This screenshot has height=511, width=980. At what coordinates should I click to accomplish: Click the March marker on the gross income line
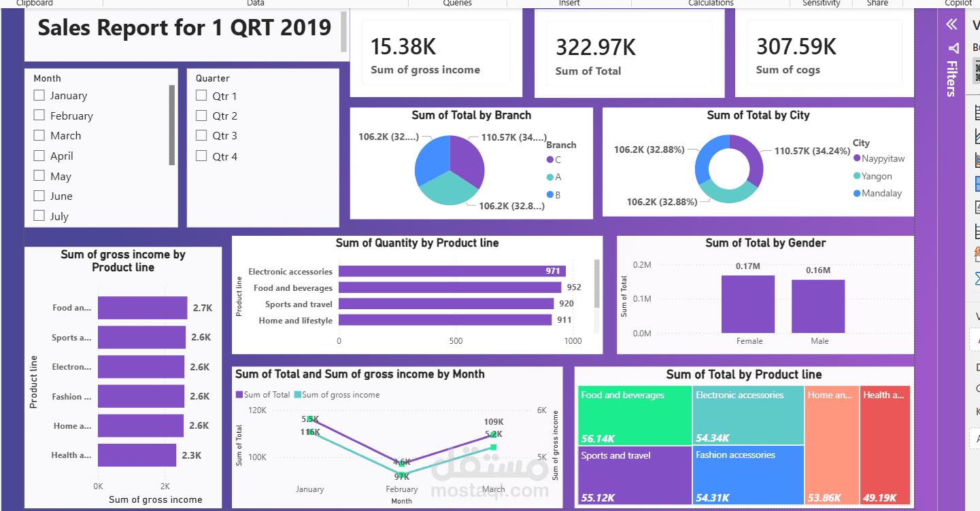point(494,447)
